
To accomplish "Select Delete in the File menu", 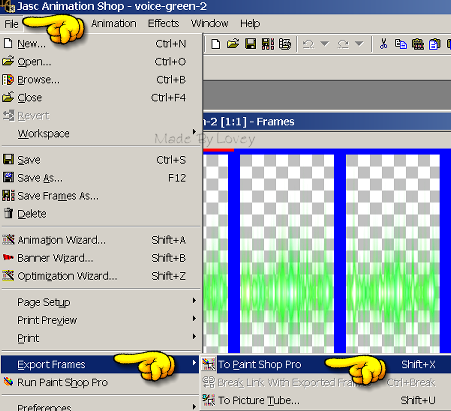I will click(x=101, y=214).
